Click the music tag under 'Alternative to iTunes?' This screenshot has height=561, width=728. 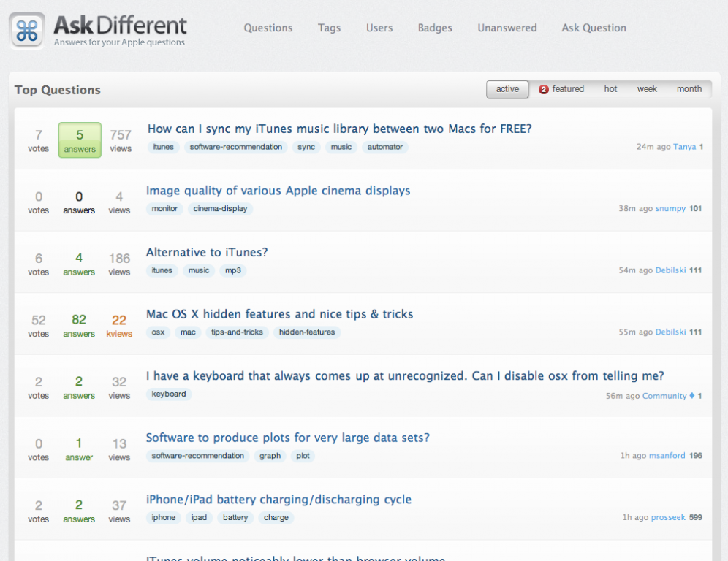click(x=199, y=270)
